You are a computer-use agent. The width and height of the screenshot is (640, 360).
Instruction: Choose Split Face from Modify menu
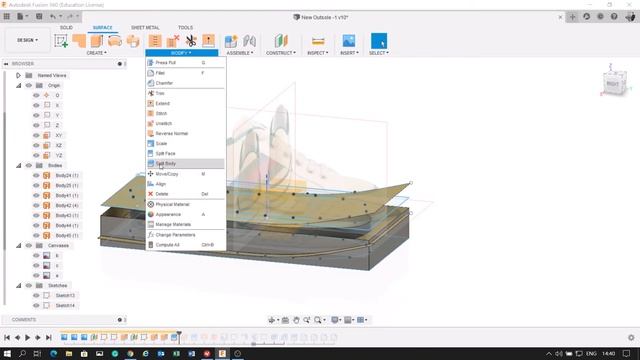coord(185,153)
